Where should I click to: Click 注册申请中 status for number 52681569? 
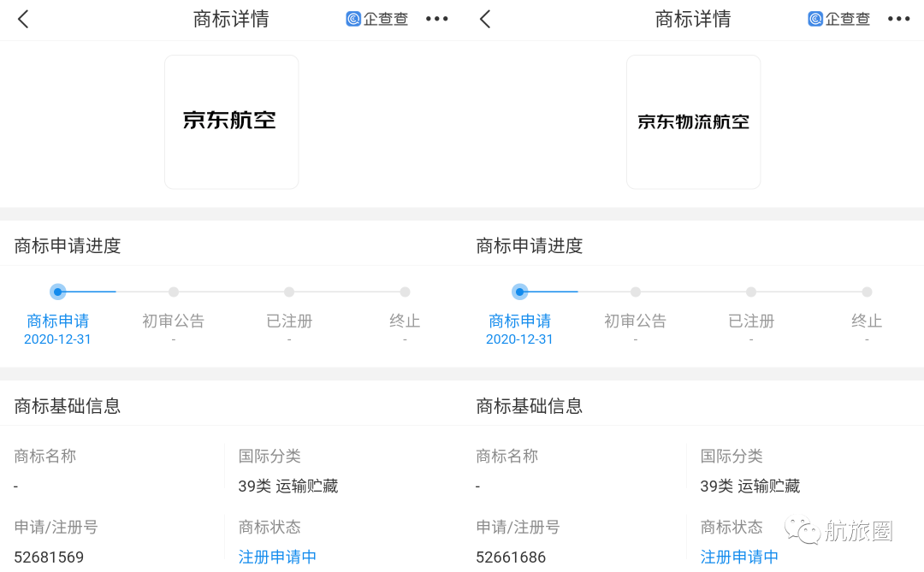(277, 557)
